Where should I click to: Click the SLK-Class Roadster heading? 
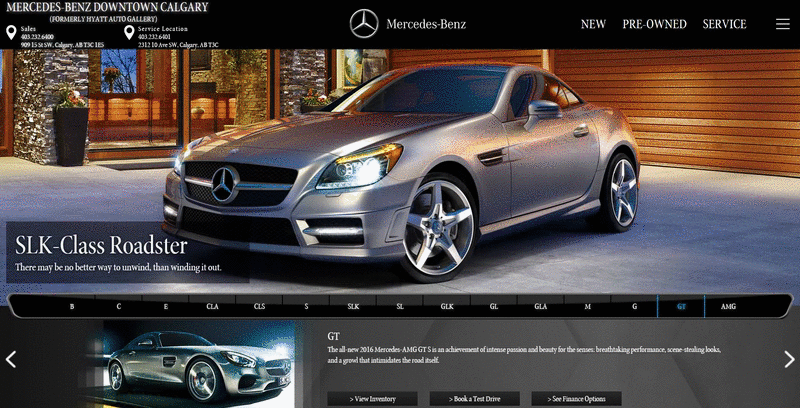(x=101, y=245)
